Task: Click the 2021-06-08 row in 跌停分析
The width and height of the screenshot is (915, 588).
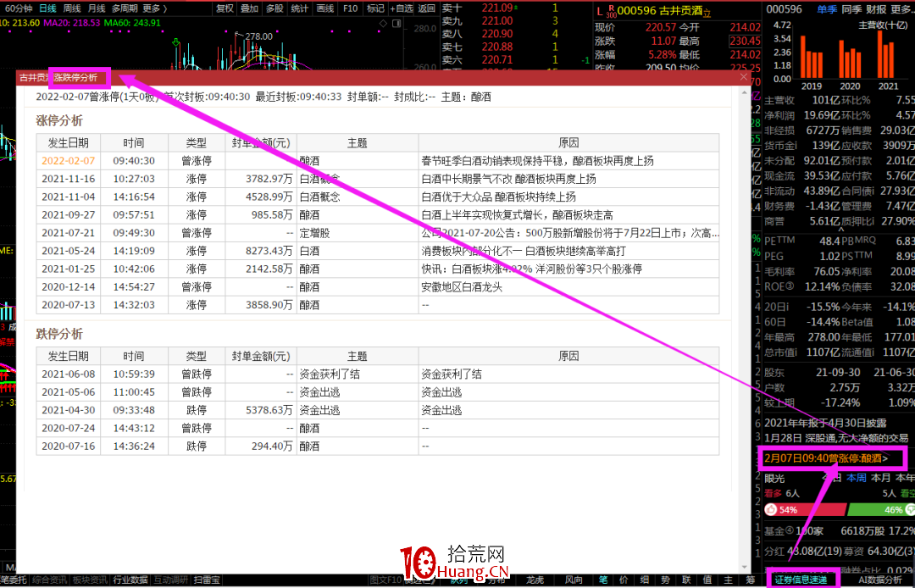Action: click(378, 374)
